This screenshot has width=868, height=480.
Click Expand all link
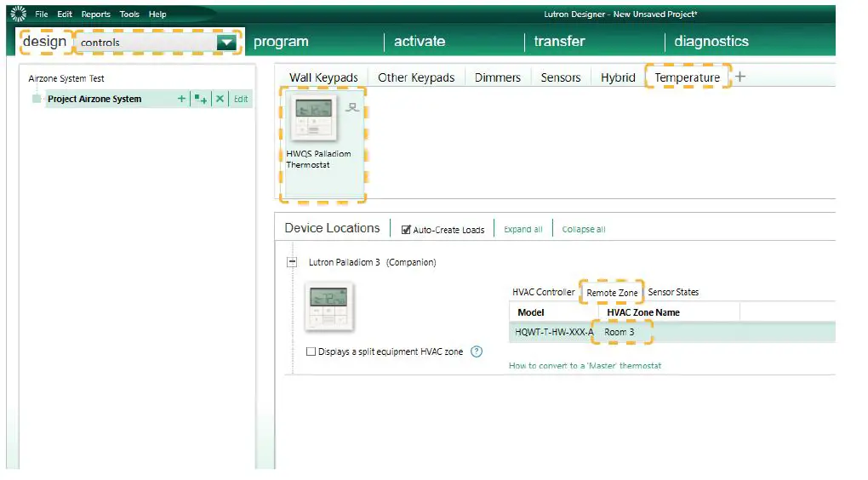click(x=523, y=229)
